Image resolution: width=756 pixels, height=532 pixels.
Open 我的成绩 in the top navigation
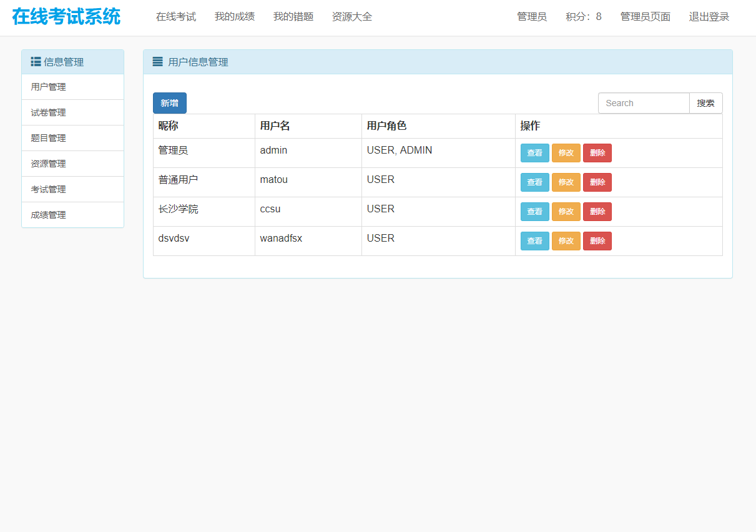[235, 17]
